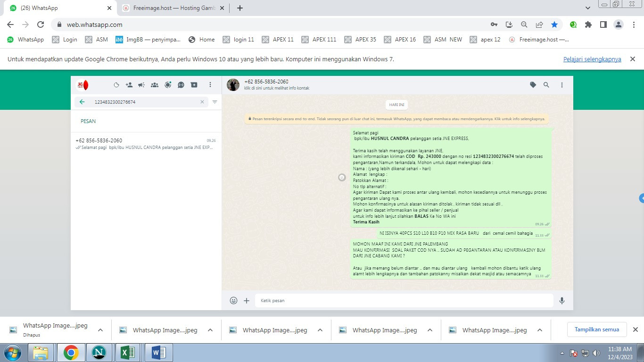Open the saved passwords key icon
The height and width of the screenshot is (362, 644).
coord(494,25)
